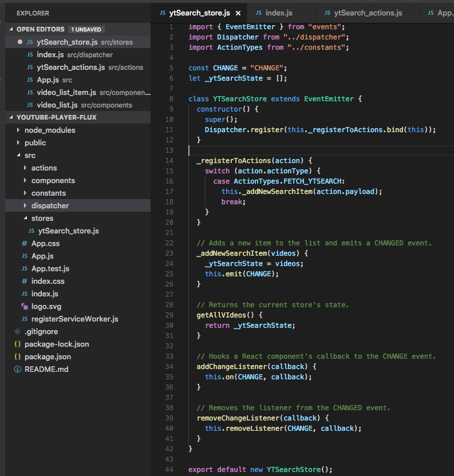This screenshot has width=454, height=476.
Task: Open ytSearch_store.js src/stores in open editors
Action: 78,42
